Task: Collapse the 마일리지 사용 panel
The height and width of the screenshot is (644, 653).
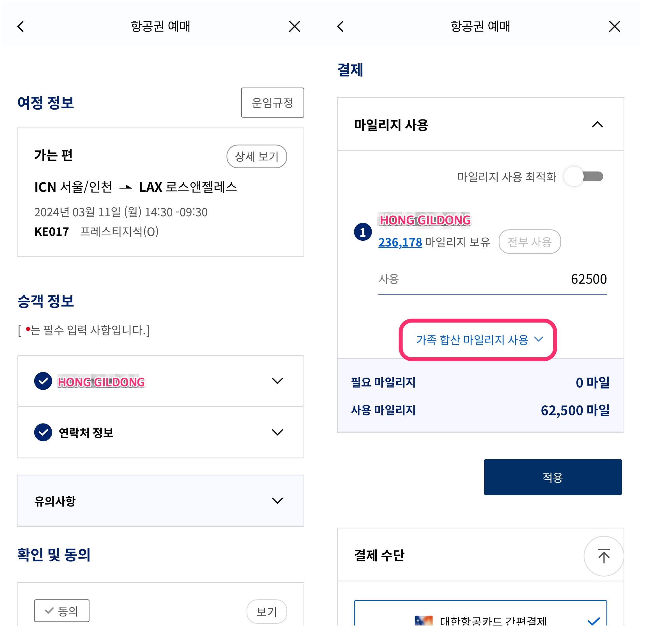Action: tap(597, 125)
